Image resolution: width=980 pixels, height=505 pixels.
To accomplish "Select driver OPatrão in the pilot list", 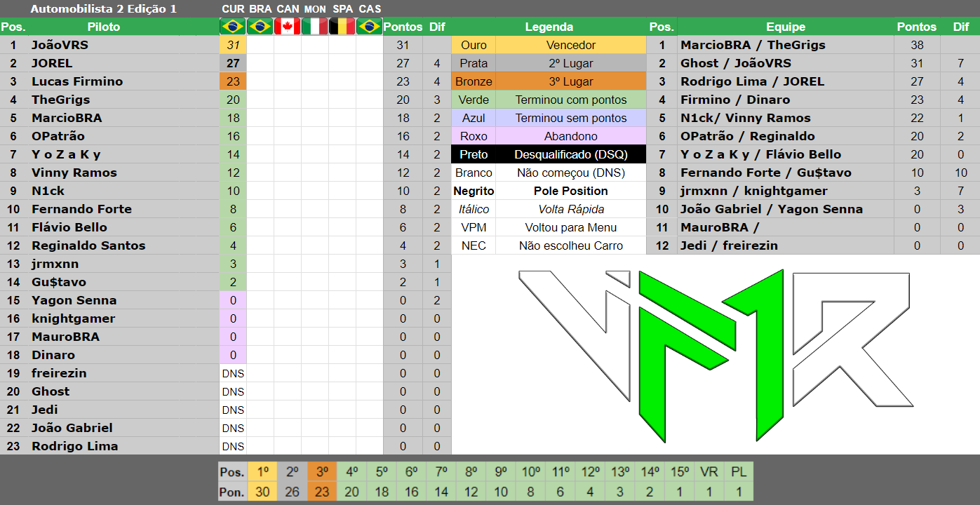I will (58, 136).
